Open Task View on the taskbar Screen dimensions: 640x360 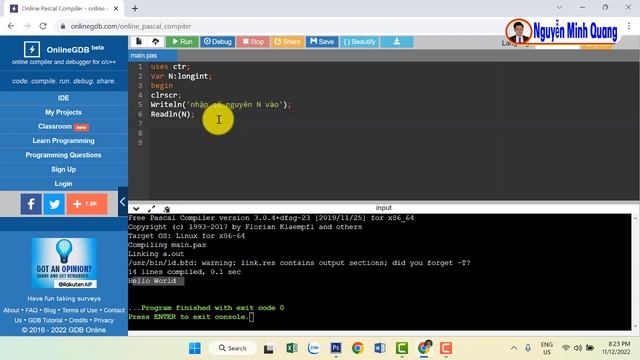coord(269,349)
